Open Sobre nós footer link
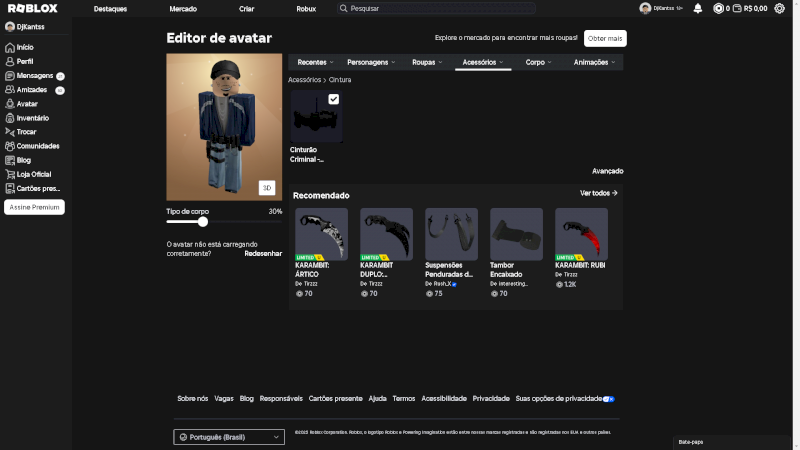This screenshot has width=800, height=450. click(x=192, y=399)
